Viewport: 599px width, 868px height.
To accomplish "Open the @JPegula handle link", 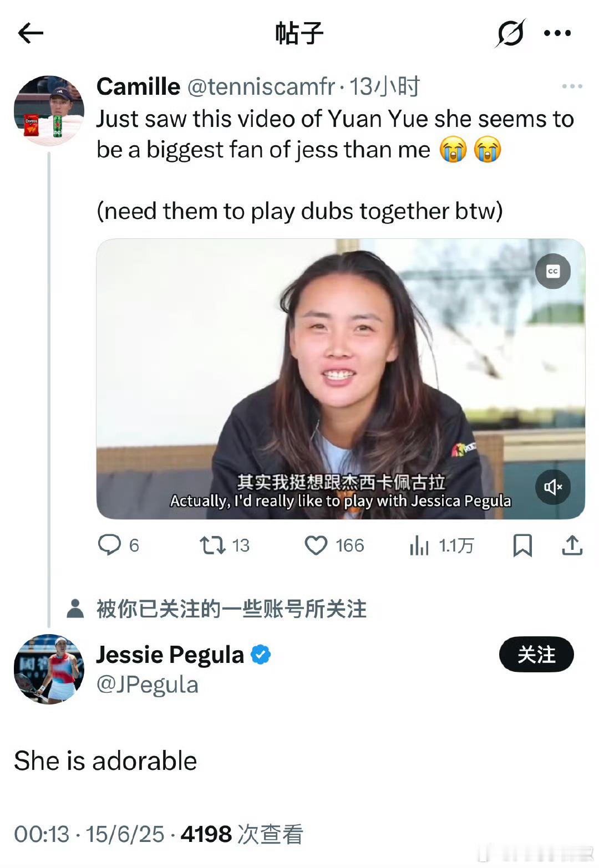I will coord(147,685).
